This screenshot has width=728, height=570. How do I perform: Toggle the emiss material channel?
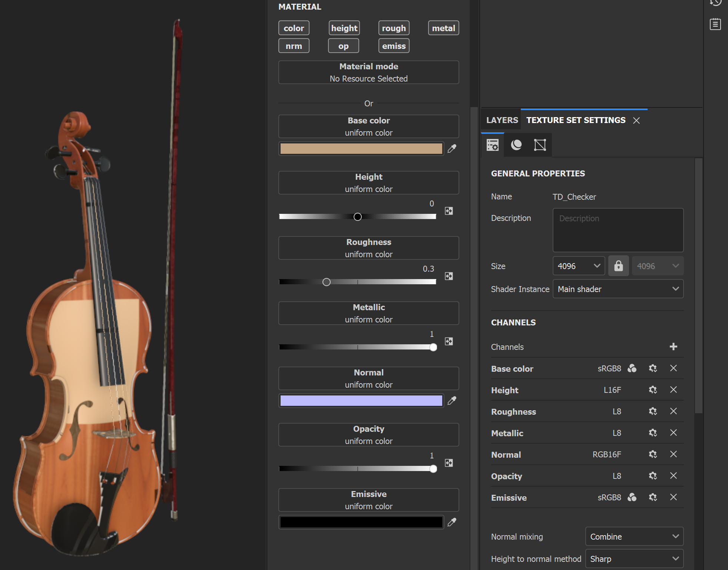[x=394, y=46]
